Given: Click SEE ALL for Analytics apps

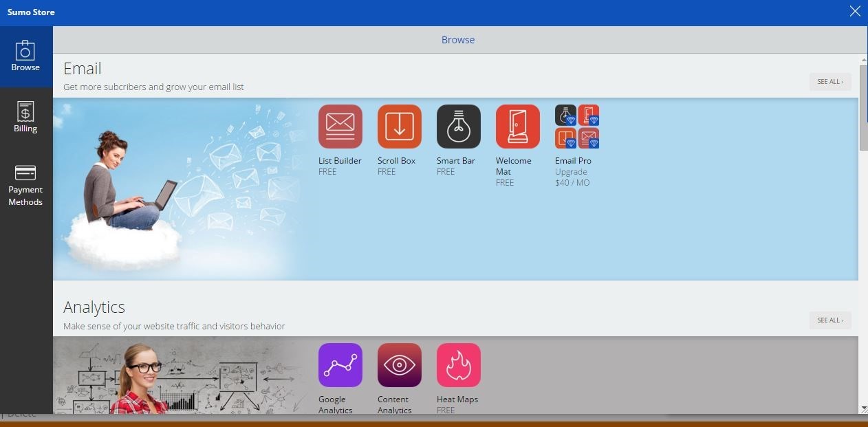Looking at the screenshot, I should pyautogui.click(x=830, y=320).
